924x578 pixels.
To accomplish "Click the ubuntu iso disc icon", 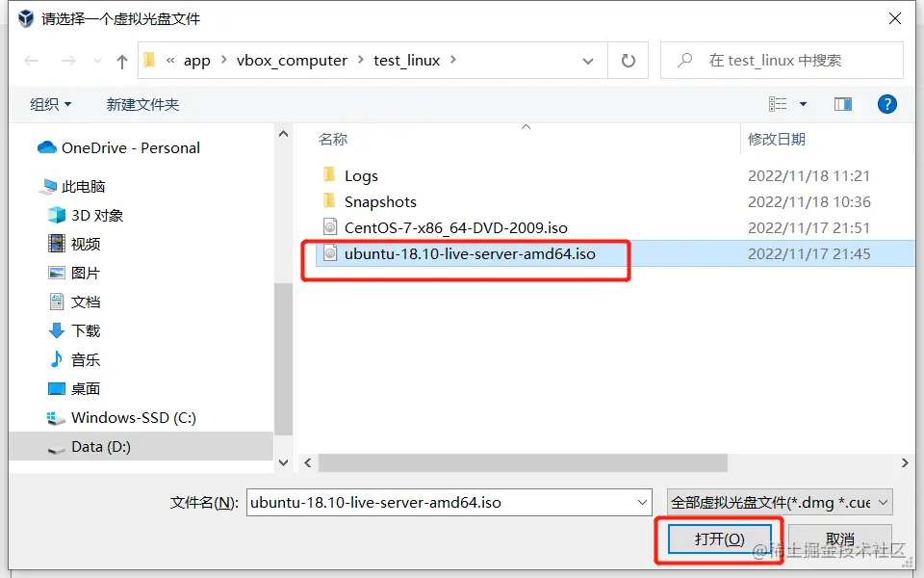I will (x=330, y=253).
